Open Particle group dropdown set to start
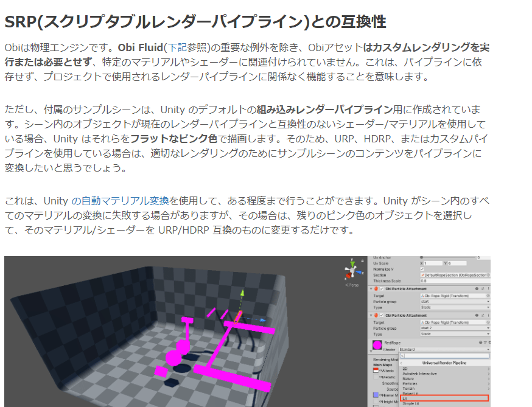 (454, 301)
